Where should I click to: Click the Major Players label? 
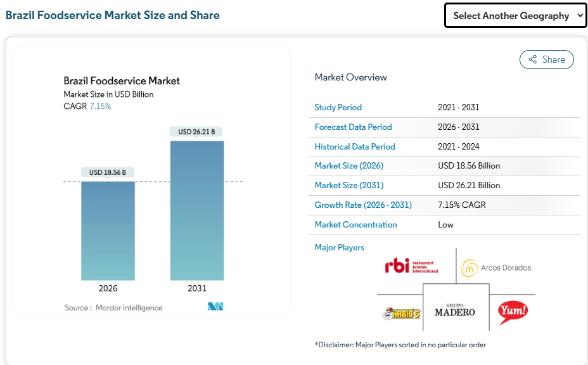point(340,248)
